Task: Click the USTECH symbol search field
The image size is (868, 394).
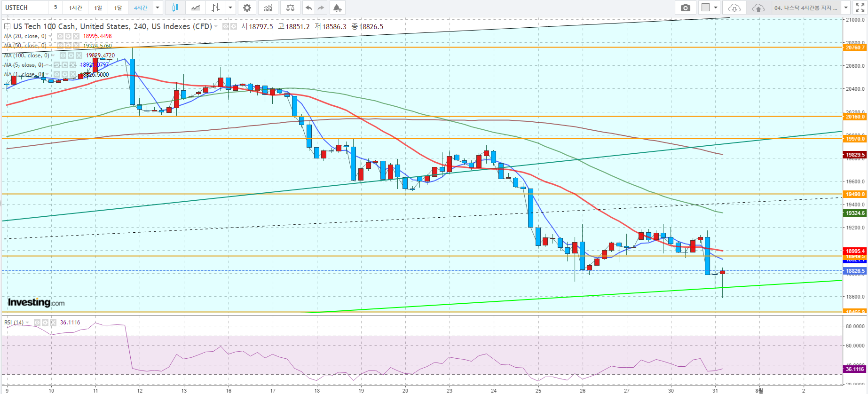Action: click(24, 8)
